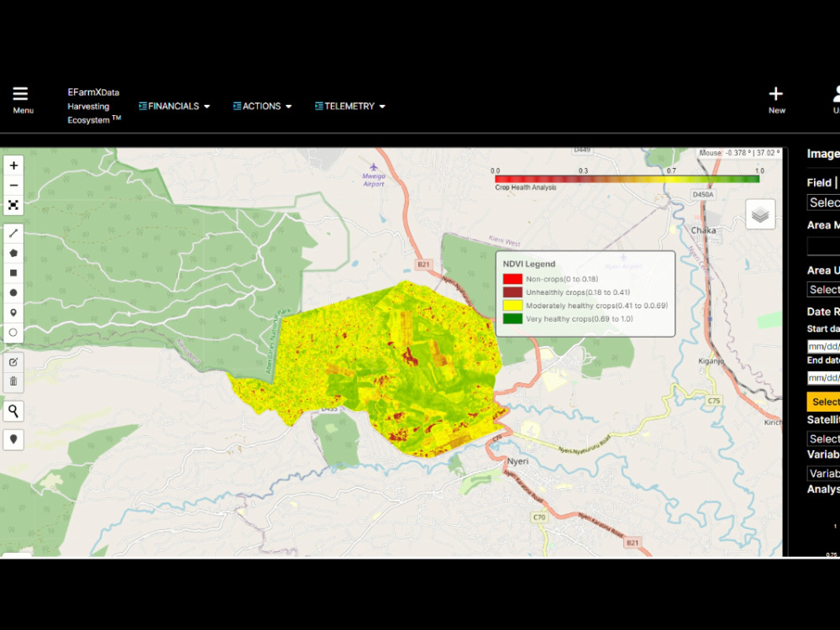
Task: Click the NDVI Legend title
Action: [528, 264]
